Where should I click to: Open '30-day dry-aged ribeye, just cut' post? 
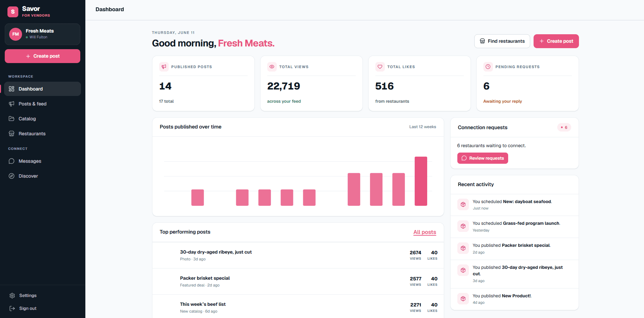(x=298, y=255)
